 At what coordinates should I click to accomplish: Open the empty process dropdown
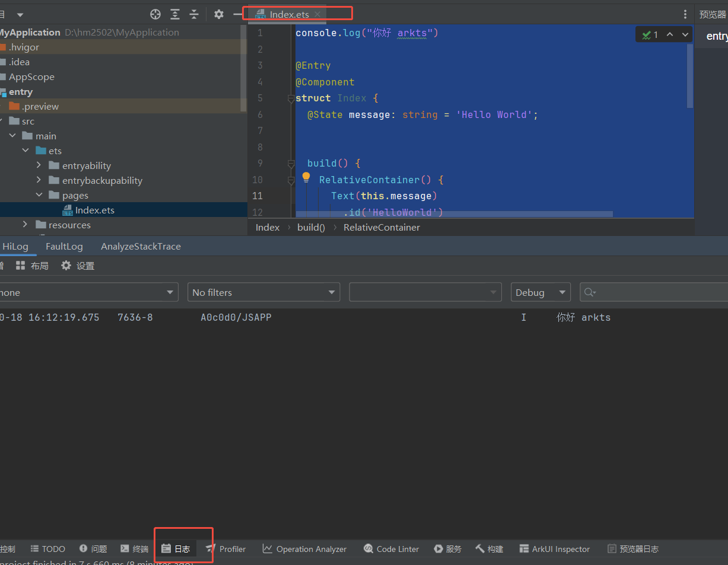coord(425,292)
